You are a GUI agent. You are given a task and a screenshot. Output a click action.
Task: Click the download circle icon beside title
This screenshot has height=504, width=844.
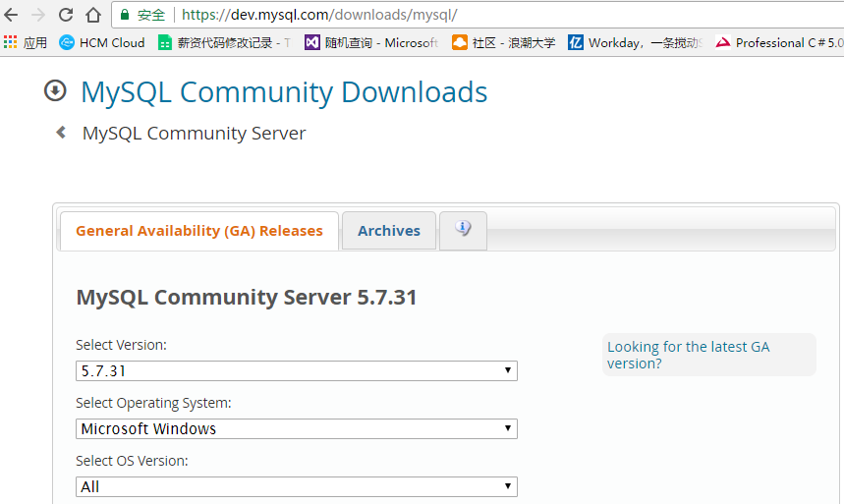[55, 90]
